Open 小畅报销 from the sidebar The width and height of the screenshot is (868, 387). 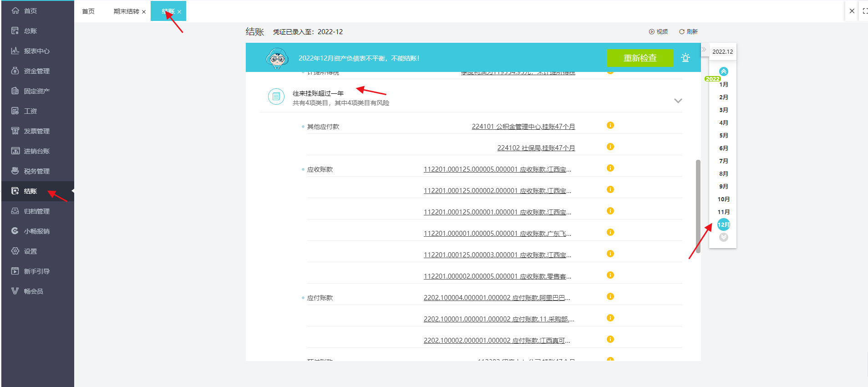(36, 231)
